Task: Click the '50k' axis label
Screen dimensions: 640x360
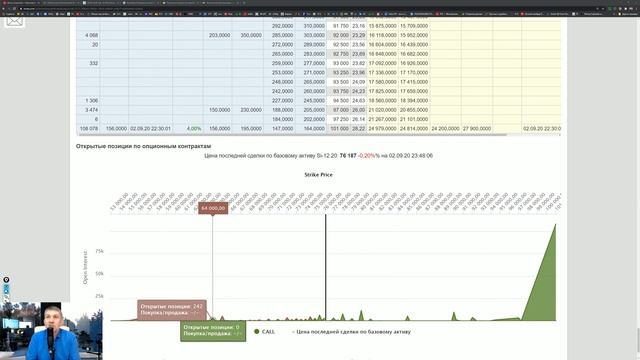Action: 99,273
